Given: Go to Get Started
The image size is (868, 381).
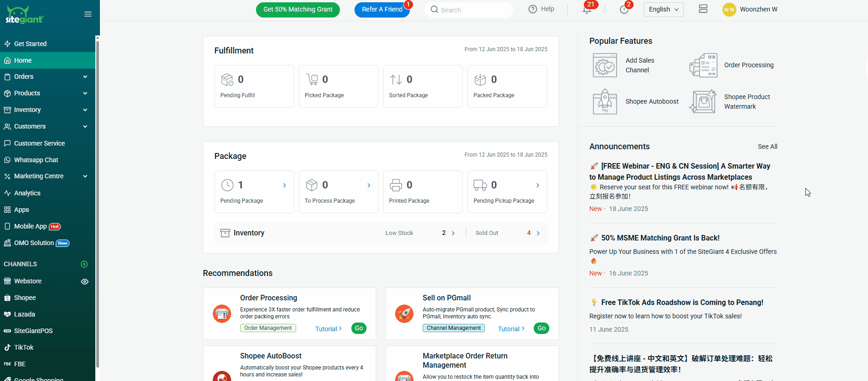Looking at the screenshot, I should (x=47, y=44).
